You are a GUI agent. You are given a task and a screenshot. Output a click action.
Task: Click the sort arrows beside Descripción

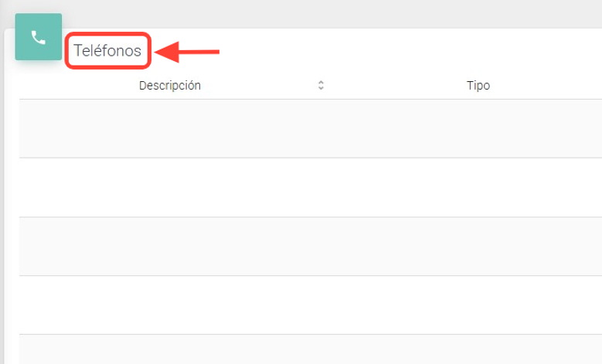321,86
